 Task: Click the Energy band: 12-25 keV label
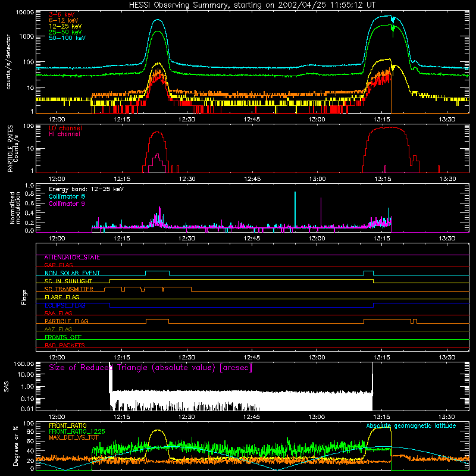86,189
